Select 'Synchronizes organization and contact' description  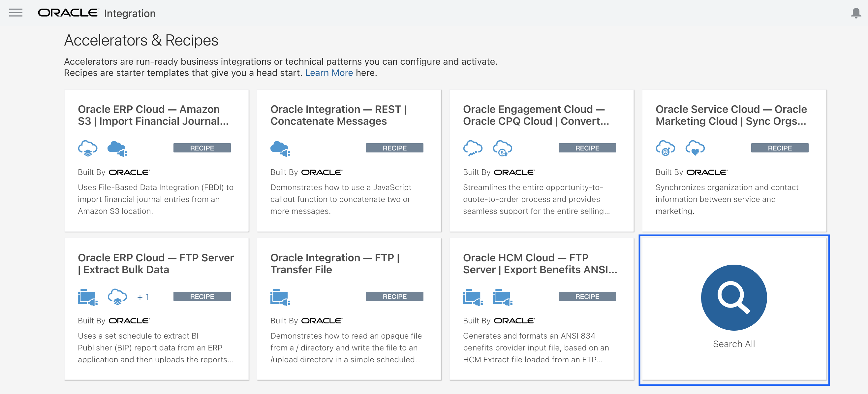pyautogui.click(x=727, y=199)
